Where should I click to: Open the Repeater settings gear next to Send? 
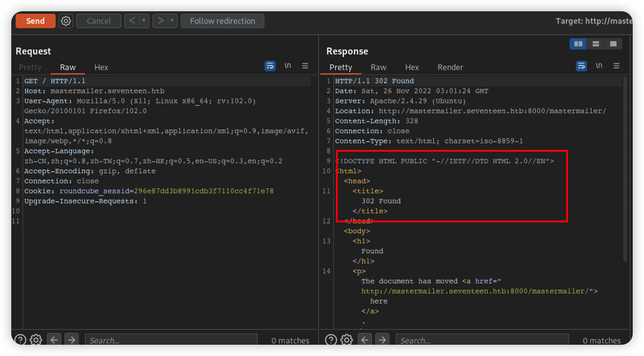(x=66, y=21)
